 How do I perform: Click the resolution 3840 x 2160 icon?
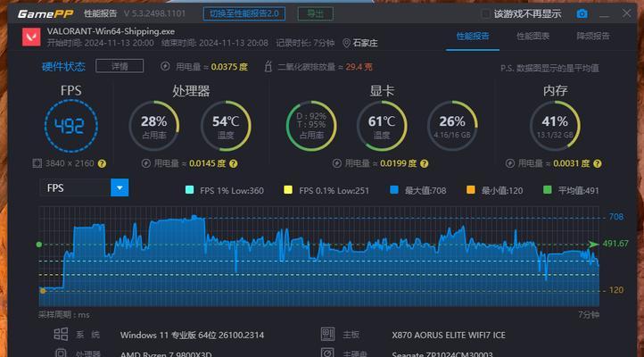point(37,163)
